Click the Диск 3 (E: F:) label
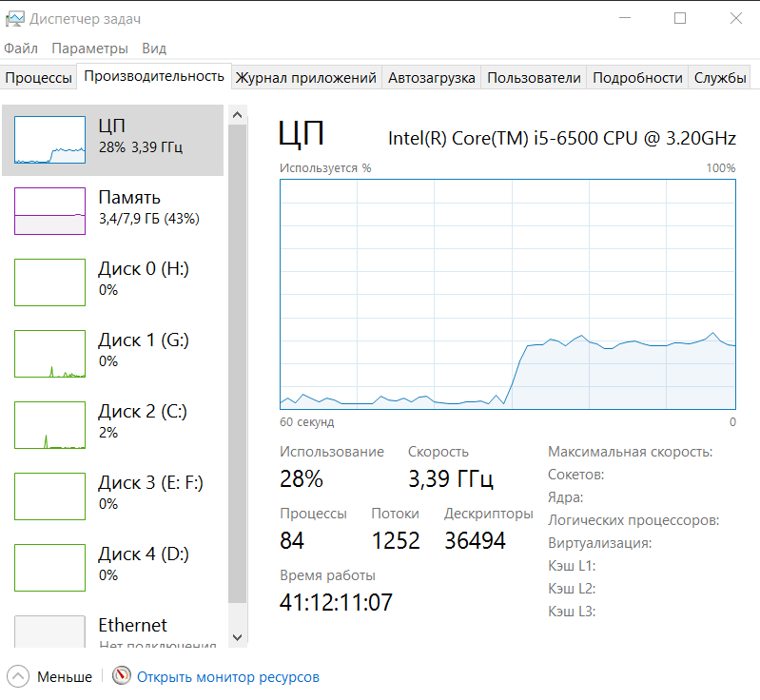 150,482
